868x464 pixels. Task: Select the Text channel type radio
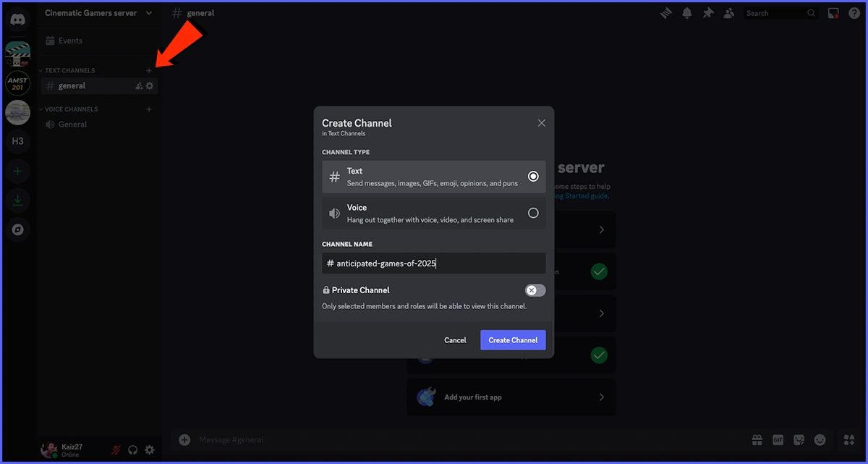coord(533,177)
